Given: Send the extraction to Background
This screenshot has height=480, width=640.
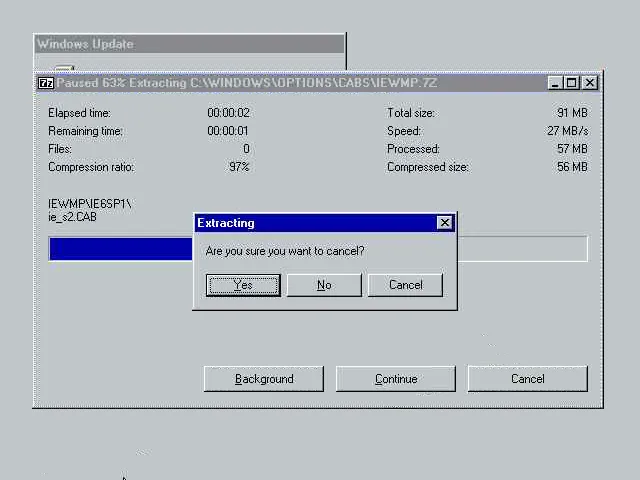Looking at the screenshot, I should pos(264,379).
